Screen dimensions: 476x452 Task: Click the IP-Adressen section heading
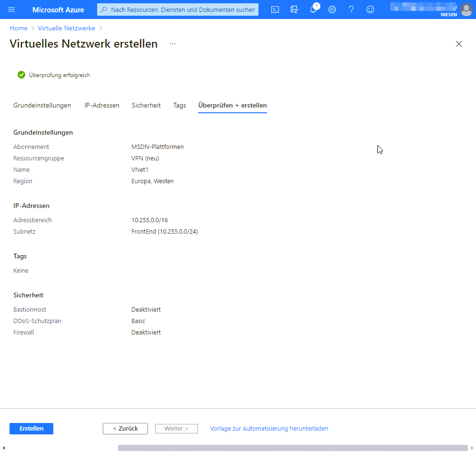31,206
